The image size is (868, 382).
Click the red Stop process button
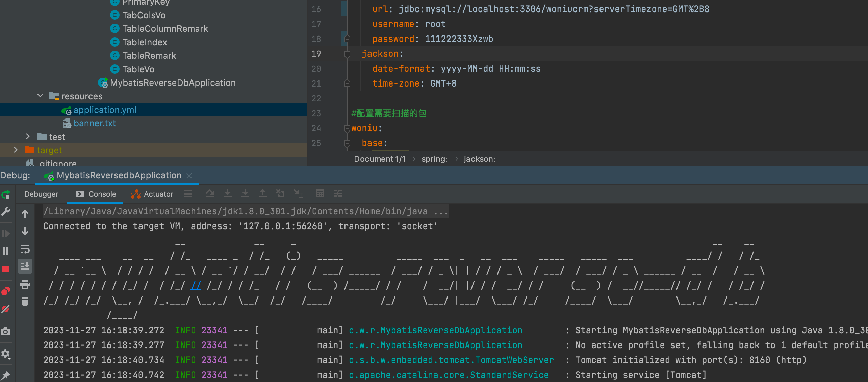[x=5, y=269]
